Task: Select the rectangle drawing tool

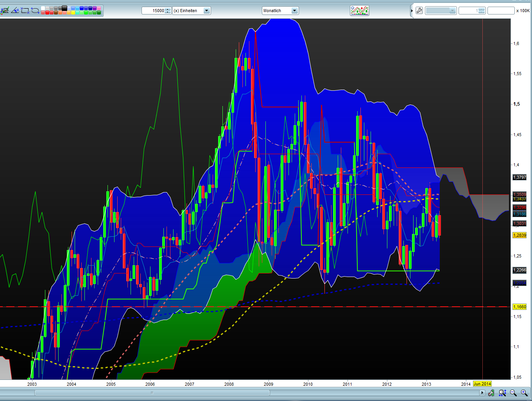Action: coord(25,11)
